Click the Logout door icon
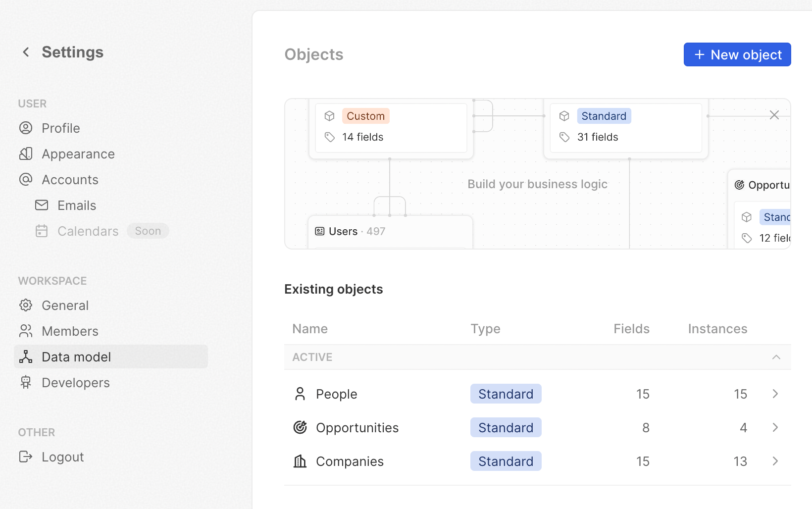812x509 pixels. [26, 457]
